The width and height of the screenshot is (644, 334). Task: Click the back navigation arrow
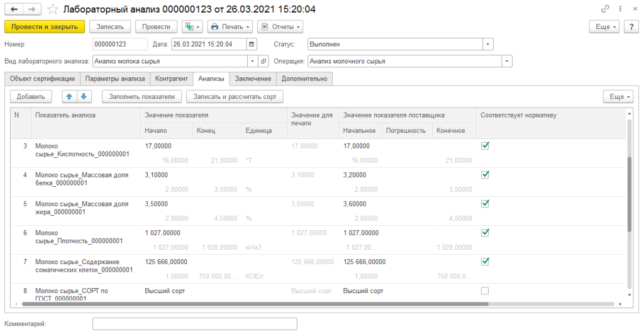[14, 9]
